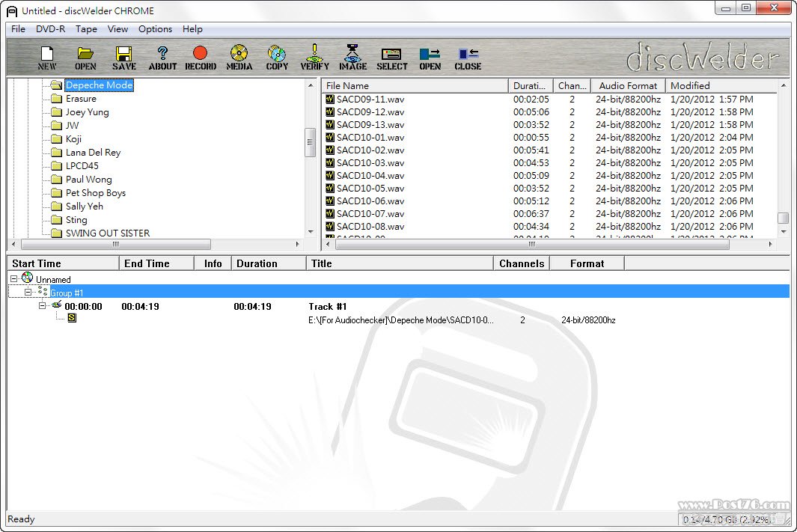Click the lower Channels column header
The image size is (797, 532).
[522, 263]
